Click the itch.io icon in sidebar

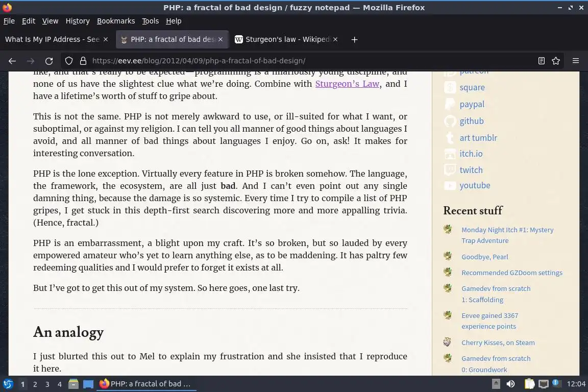tap(450, 154)
